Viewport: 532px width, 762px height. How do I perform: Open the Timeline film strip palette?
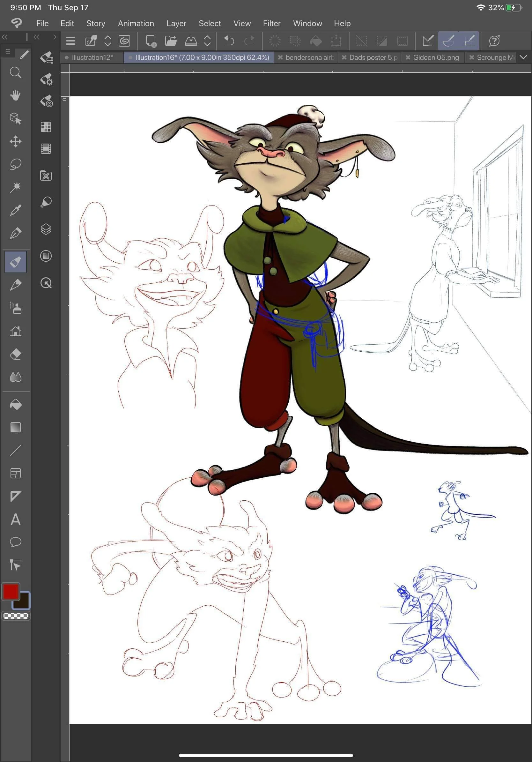(x=46, y=149)
